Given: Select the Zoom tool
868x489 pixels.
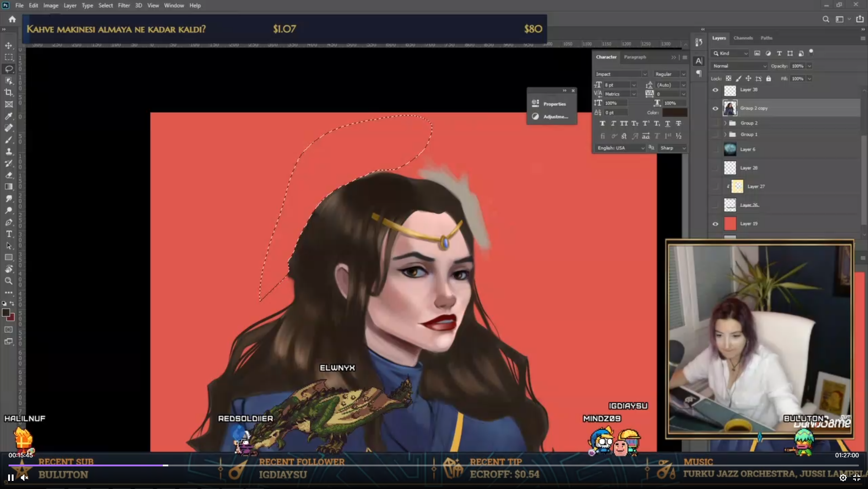Looking at the screenshot, I should pos(9,281).
